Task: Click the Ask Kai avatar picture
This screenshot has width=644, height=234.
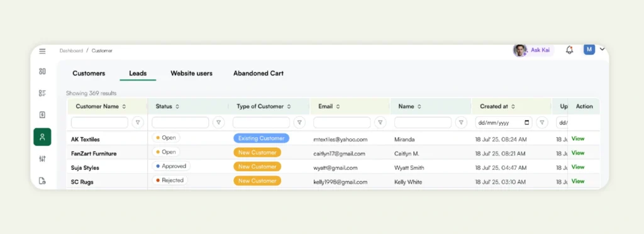Action: pyautogui.click(x=519, y=50)
